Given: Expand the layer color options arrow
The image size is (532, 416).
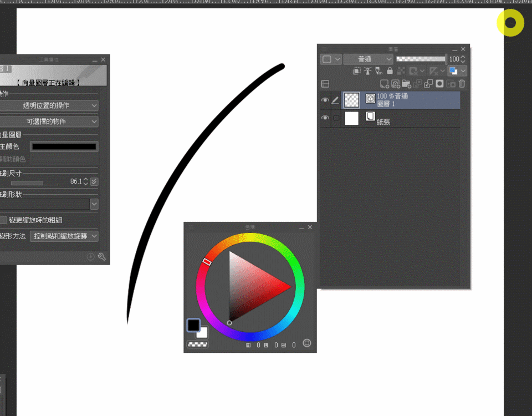Looking at the screenshot, I should tap(463, 70).
